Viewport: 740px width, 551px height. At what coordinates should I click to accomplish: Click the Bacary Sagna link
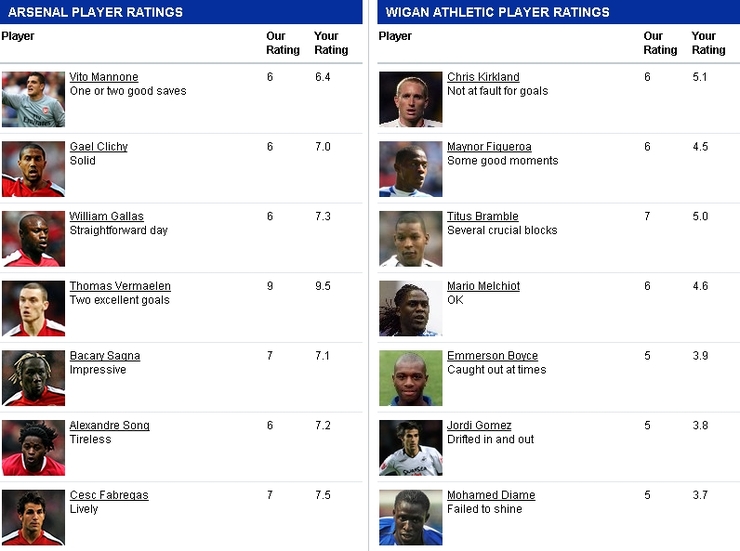105,356
